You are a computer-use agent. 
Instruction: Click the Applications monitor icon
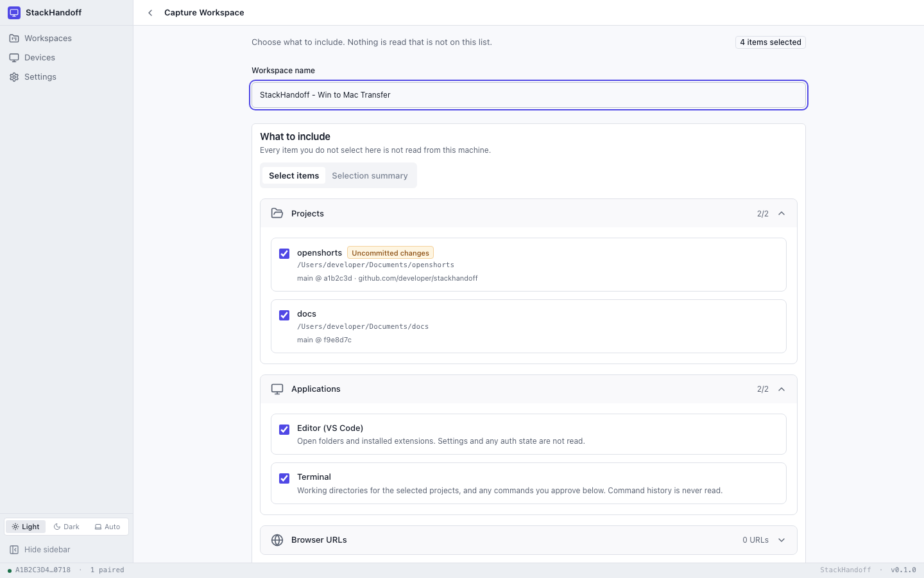277,389
